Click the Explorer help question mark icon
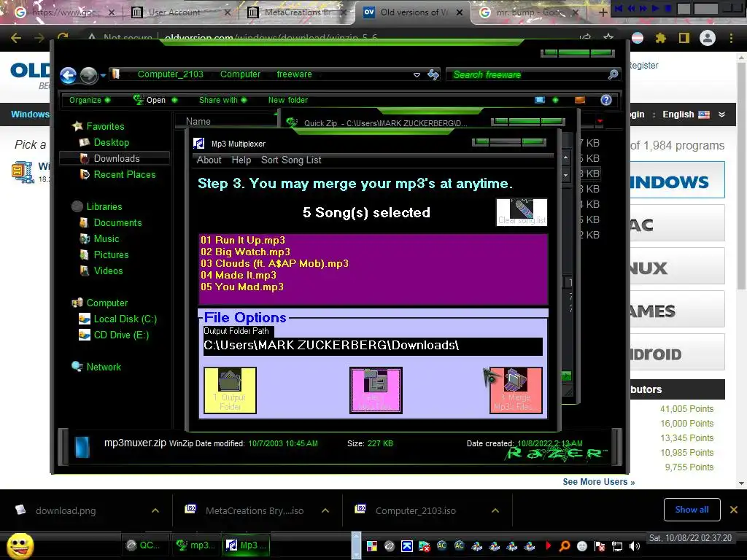This screenshot has height=560, width=747. [x=606, y=100]
